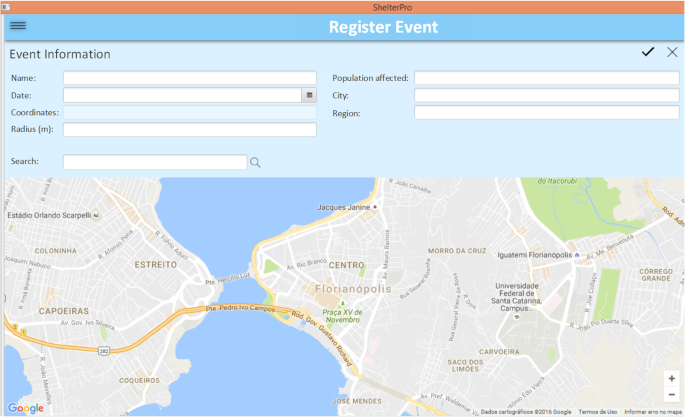Screen dimensions: 685x417
Task: Focus the Radius (m) input field
Action: 190,129
